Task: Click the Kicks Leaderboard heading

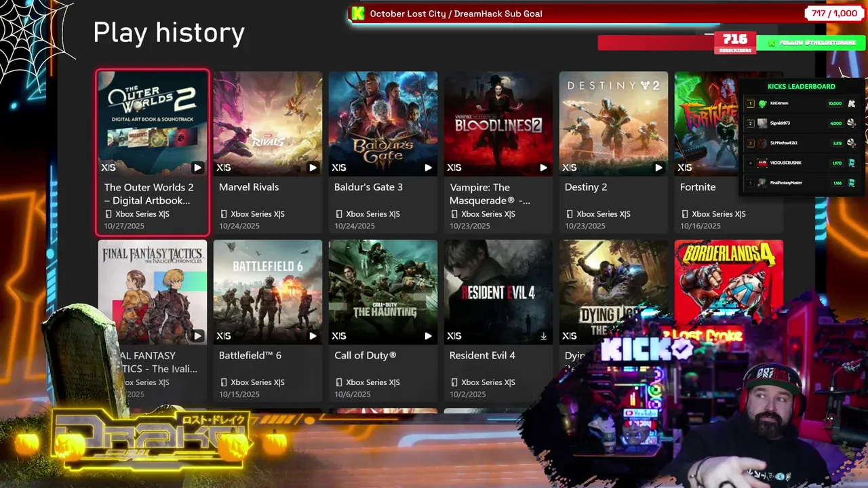Action: [x=801, y=86]
